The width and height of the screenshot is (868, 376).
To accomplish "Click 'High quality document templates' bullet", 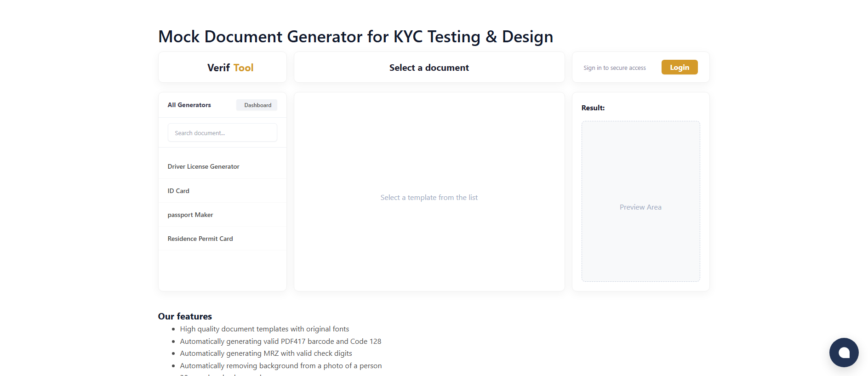I will click(x=264, y=329).
